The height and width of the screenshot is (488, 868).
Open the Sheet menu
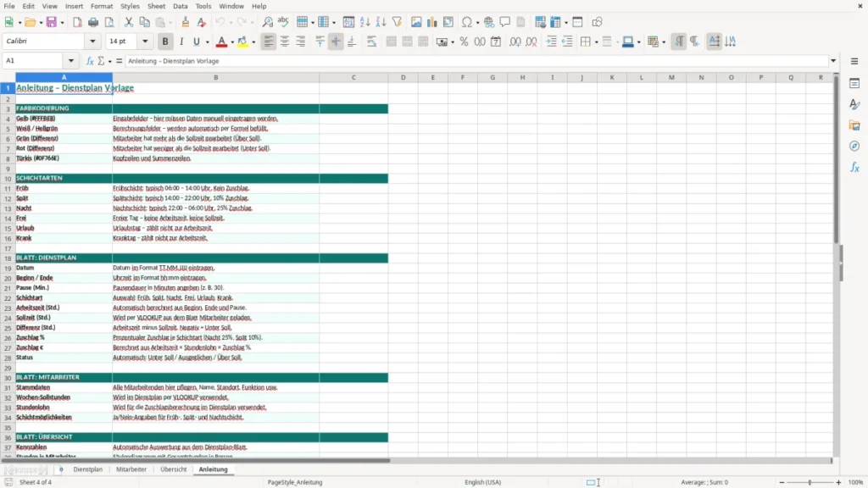[156, 6]
